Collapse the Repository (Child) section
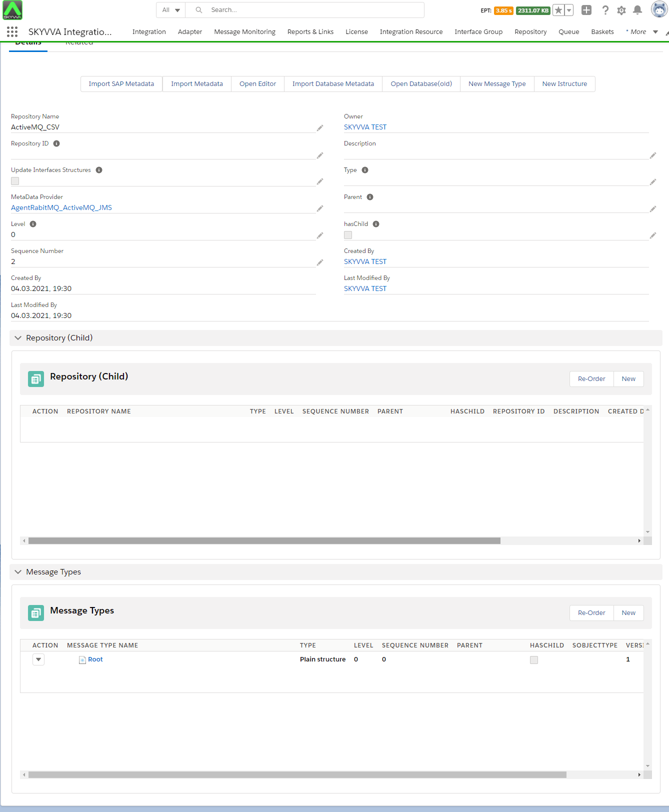Viewport: 669px width, 812px height. (18, 338)
